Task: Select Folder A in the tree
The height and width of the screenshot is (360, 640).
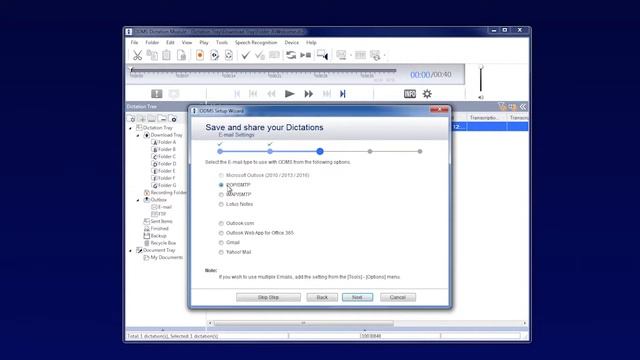Action: pyautogui.click(x=167, y=142)
